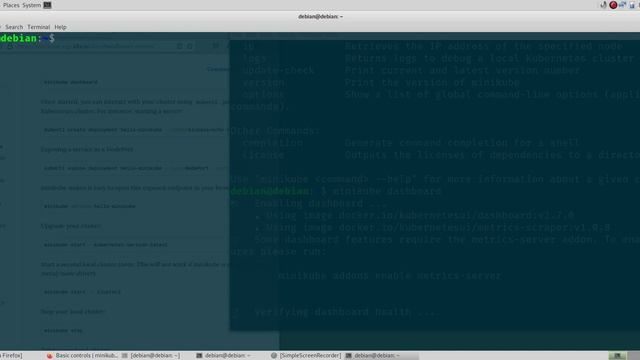Launch terminal from top panel icon

click(47, 5)
